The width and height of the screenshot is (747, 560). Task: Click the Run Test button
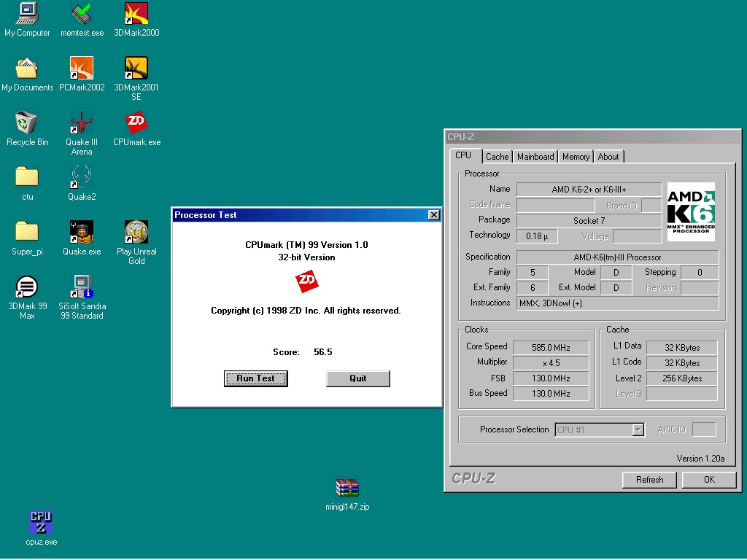point(256,378)
